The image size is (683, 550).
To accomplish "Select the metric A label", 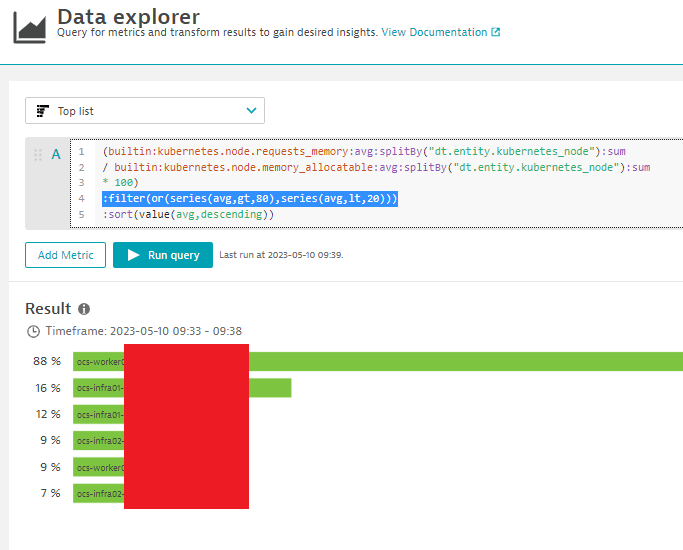I will (x=56, y=154).
